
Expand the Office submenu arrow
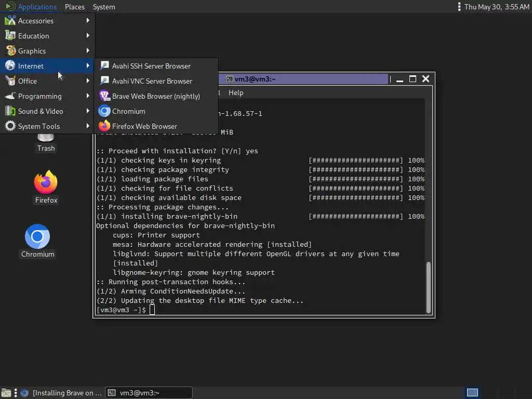(x=88, y=81)
